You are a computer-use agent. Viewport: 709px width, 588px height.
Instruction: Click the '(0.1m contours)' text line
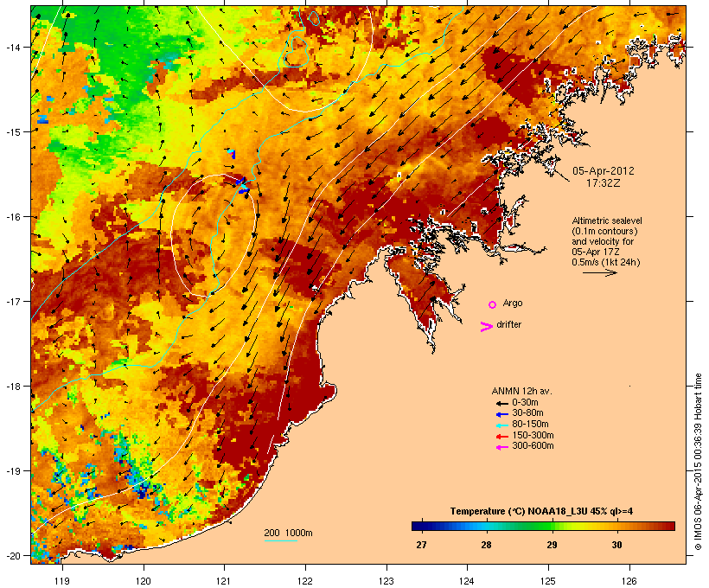tap(604, 231)
